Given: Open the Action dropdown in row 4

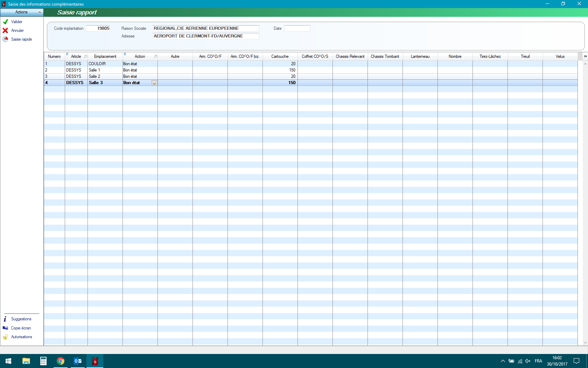Looking at the screenshot, I should pyautogui.click(x=154, y=83).
